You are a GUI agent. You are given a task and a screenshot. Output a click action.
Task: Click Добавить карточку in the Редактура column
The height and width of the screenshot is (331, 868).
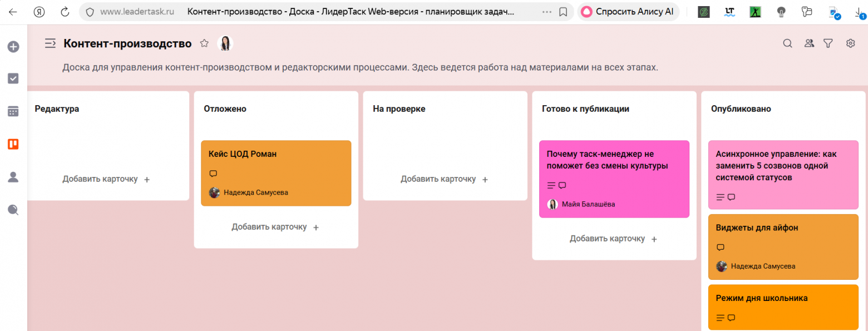coord(106,179)
